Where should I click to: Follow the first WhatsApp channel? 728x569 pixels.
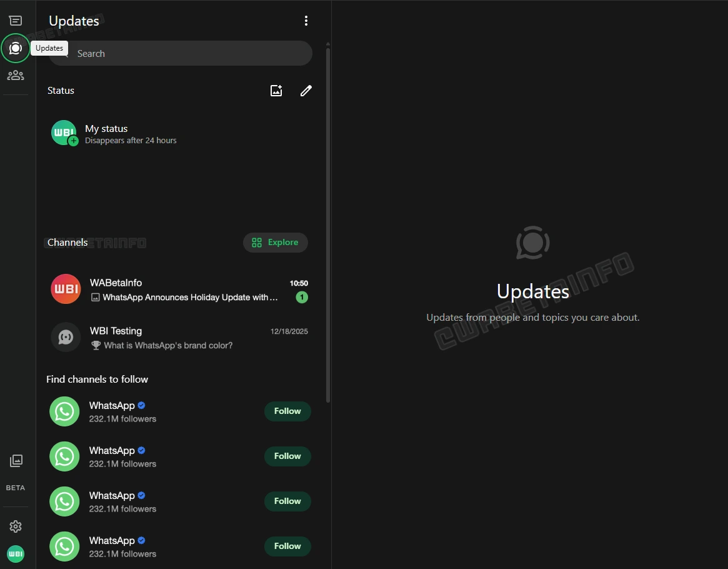287,411
